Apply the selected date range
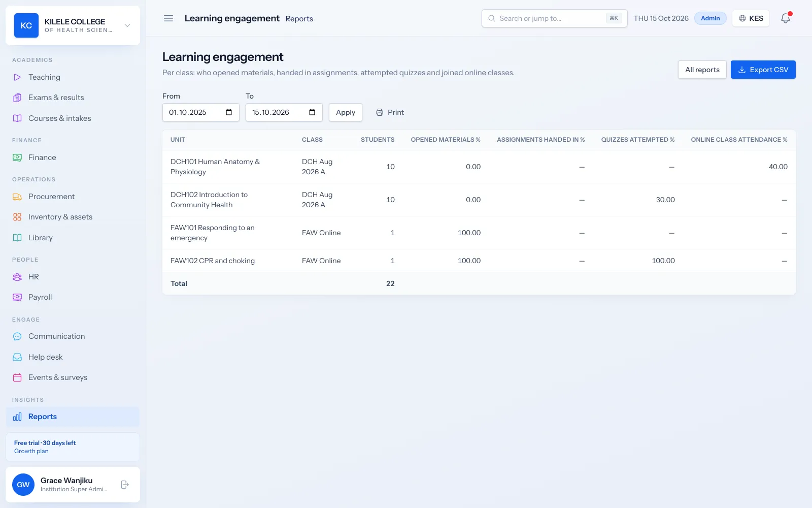Screen dimensions: 812x508 (346, 112)
